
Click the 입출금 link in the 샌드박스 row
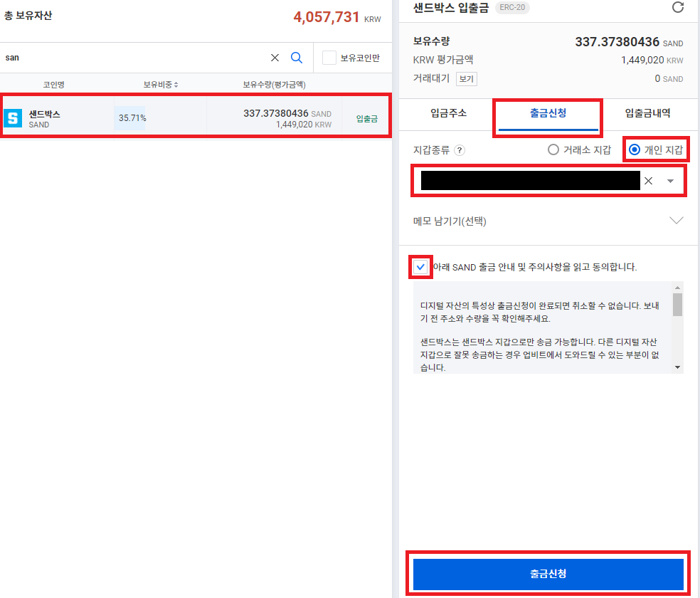[x=367, y=119]
